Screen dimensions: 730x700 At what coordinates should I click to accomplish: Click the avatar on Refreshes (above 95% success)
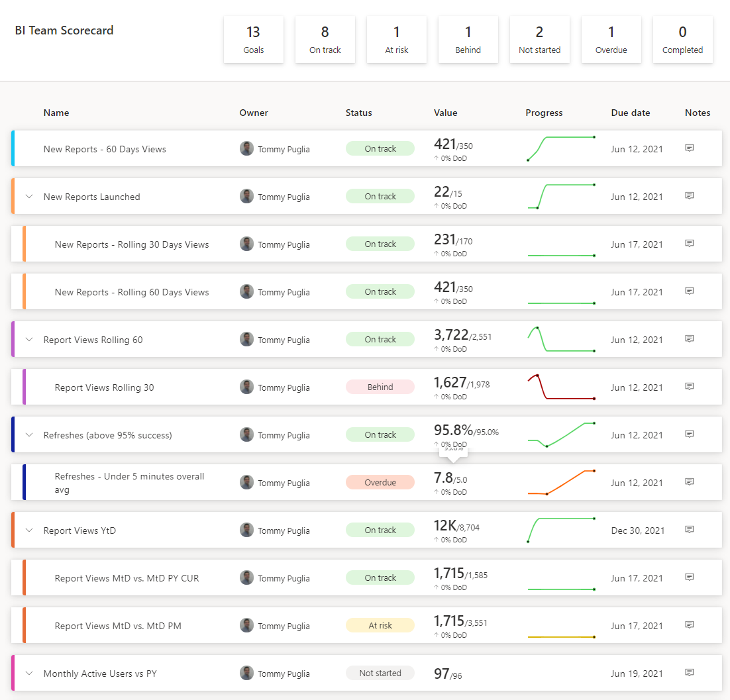click(x=246, y=435)
